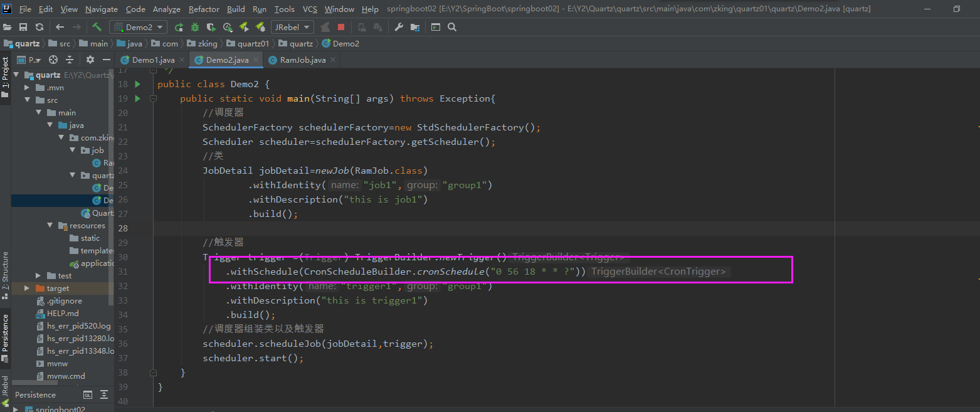
Task: Run Demo2 with the green run icon
Action: click(x=179, y=27)
